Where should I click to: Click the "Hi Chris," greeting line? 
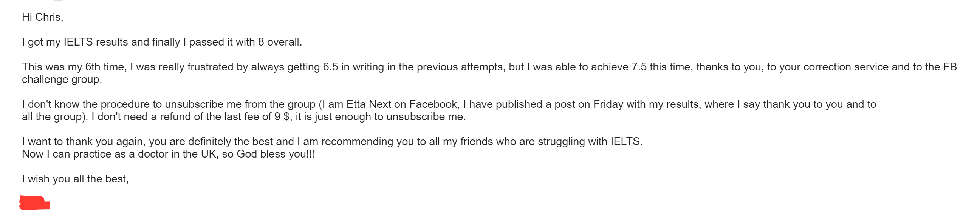pos(42,17)
